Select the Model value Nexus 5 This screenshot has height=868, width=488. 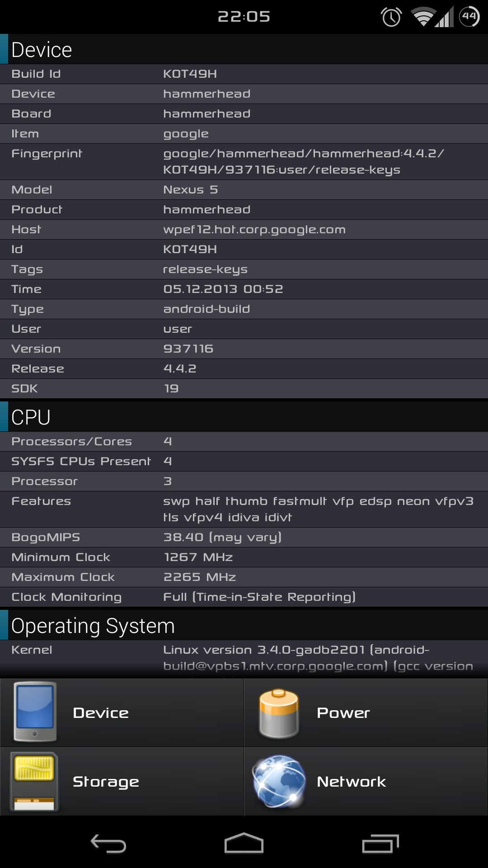coord(190,189)
